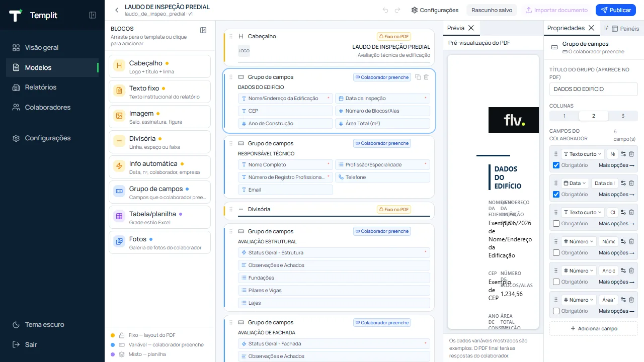Go to Visão geral in the sidebar
644x362 pixels.
pyautogui.click(x=52, y=48)
